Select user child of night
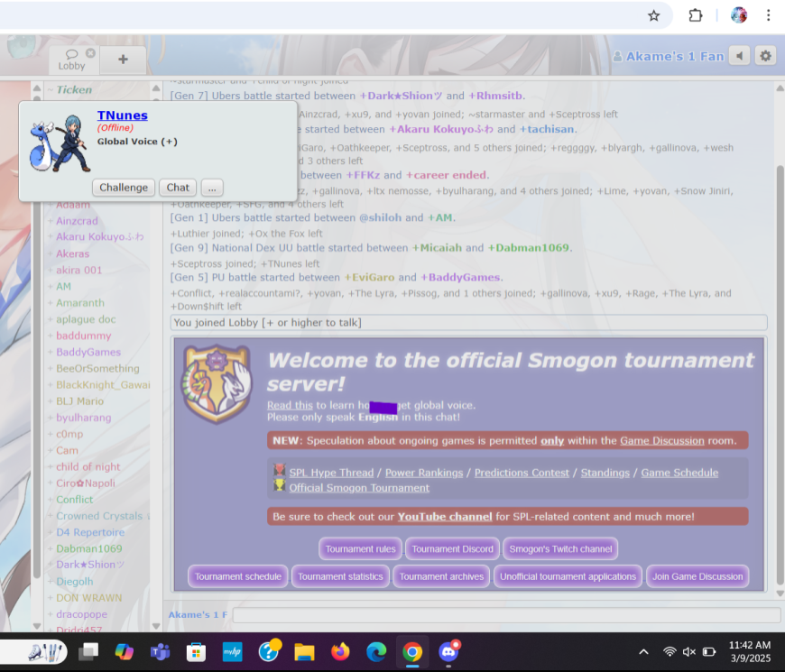Viewport: 785px width, 672px height. [x=88, y=467]
